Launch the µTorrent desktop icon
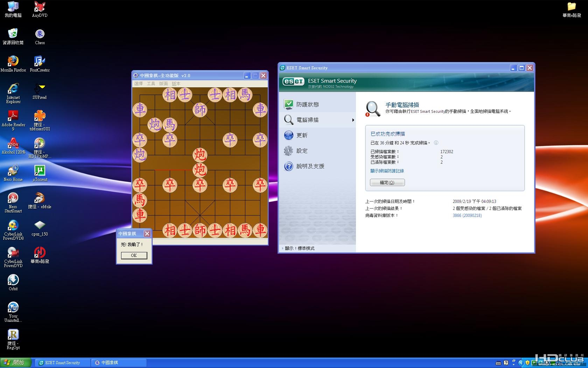Screen dimensions: 588x368 [x=40, y=173]
